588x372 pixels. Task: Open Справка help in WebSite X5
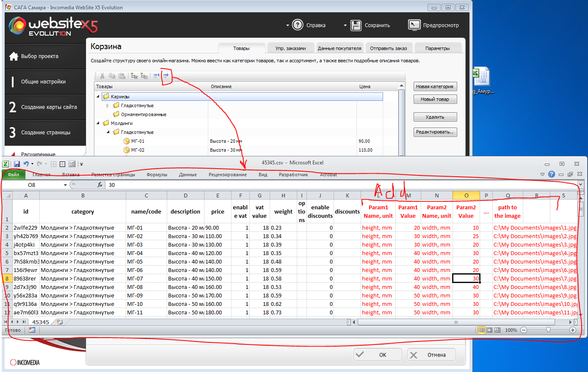point(309,25)
